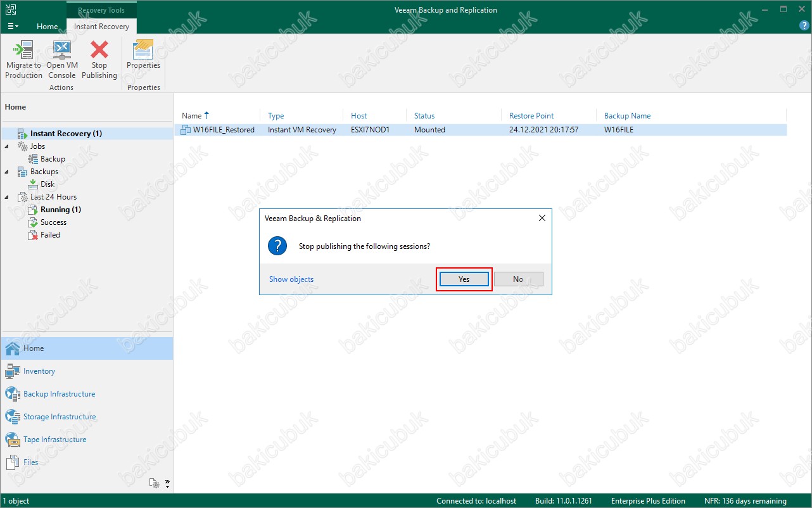This screenshot has width=812, height=508.
Task: Click the Disk backup icon
Action: (34, 184)
